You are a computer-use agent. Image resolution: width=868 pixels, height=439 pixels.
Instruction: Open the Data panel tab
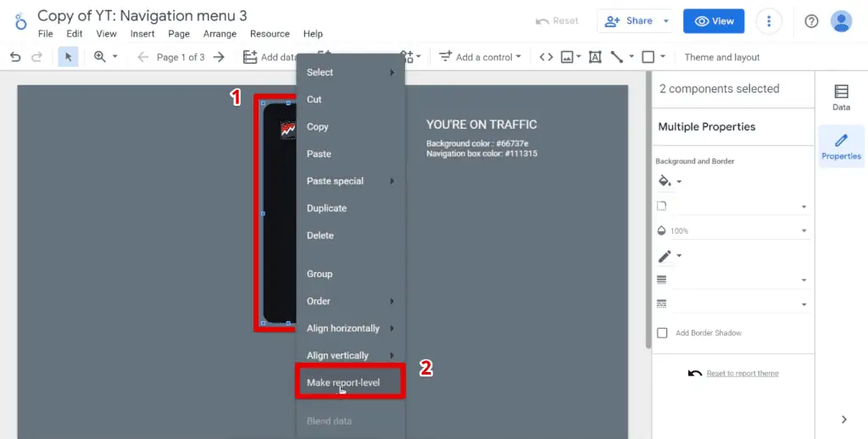tap(841, 97)
